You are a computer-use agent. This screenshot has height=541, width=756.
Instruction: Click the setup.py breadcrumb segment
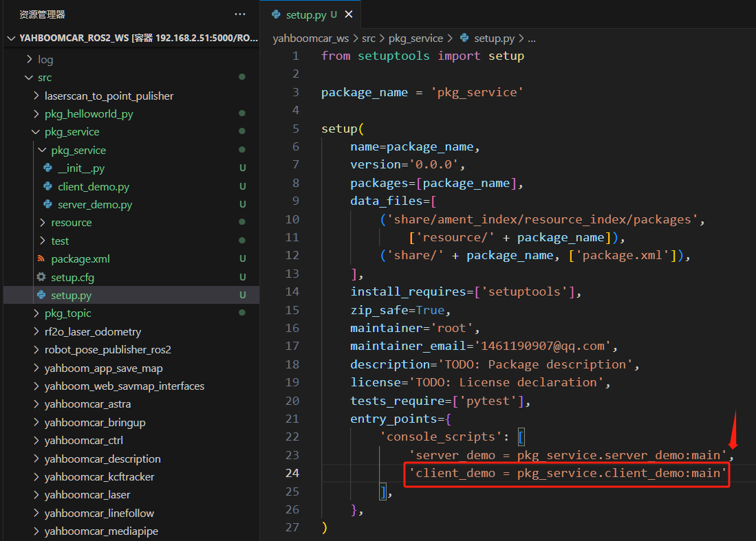pos(494,38)
